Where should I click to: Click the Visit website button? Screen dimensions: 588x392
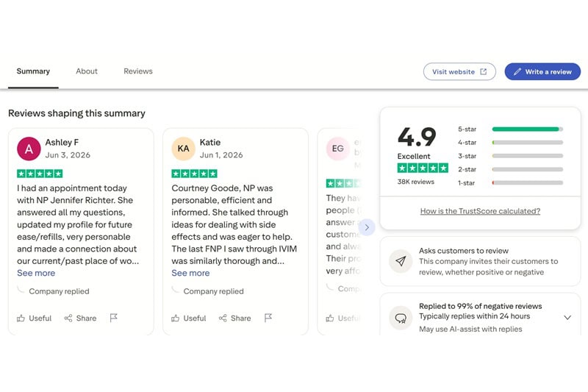pos(459,71)
